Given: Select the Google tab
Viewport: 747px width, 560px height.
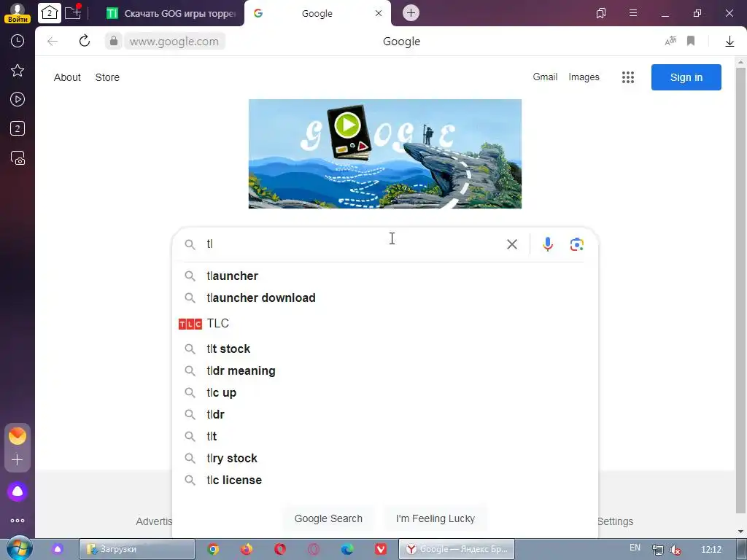Looking at the screenshot, I should (x=317, y=13).
